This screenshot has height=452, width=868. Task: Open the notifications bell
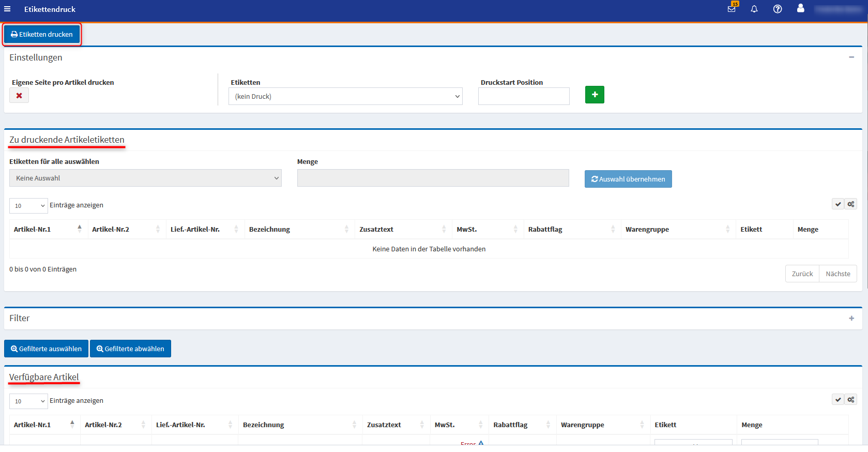point(754,9)
